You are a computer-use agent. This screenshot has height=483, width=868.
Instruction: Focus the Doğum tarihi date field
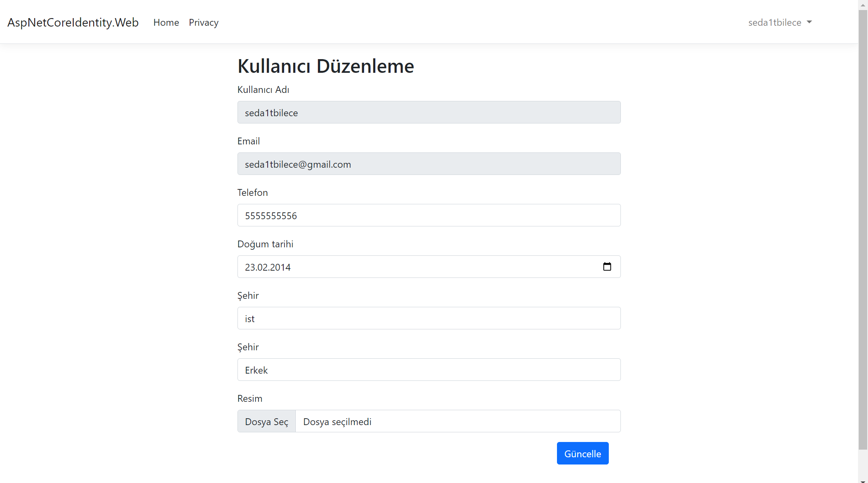(429, 267)
